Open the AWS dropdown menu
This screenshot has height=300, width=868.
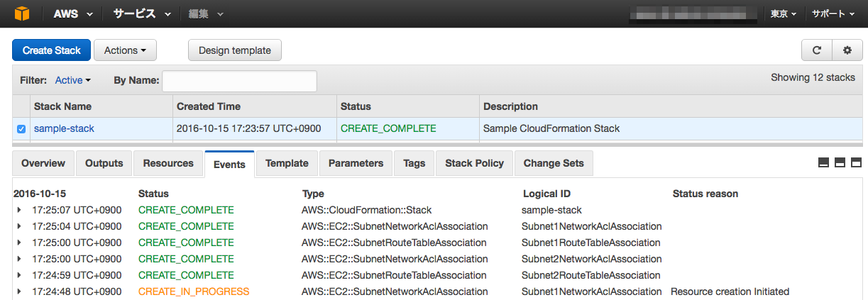coord(73,13)
